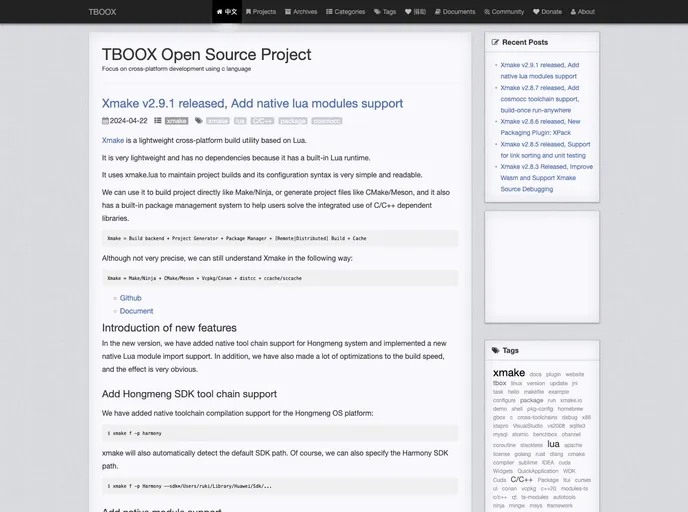Open the About page
The width and height of the screenshot is (688, 512).
[582, 12]
